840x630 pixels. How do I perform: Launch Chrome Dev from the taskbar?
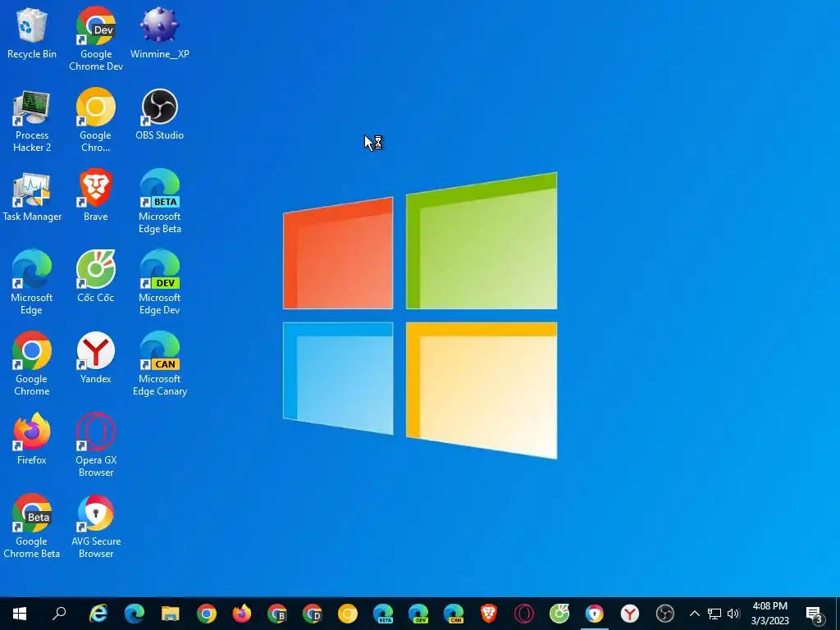tap(313, 614)
